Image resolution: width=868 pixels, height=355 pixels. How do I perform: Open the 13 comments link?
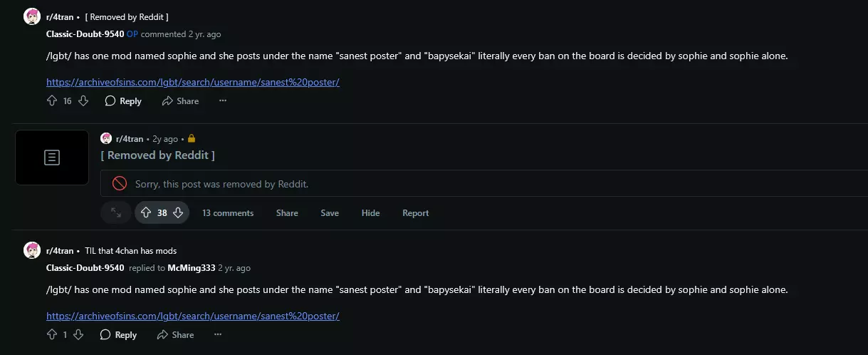pos(228,213)
